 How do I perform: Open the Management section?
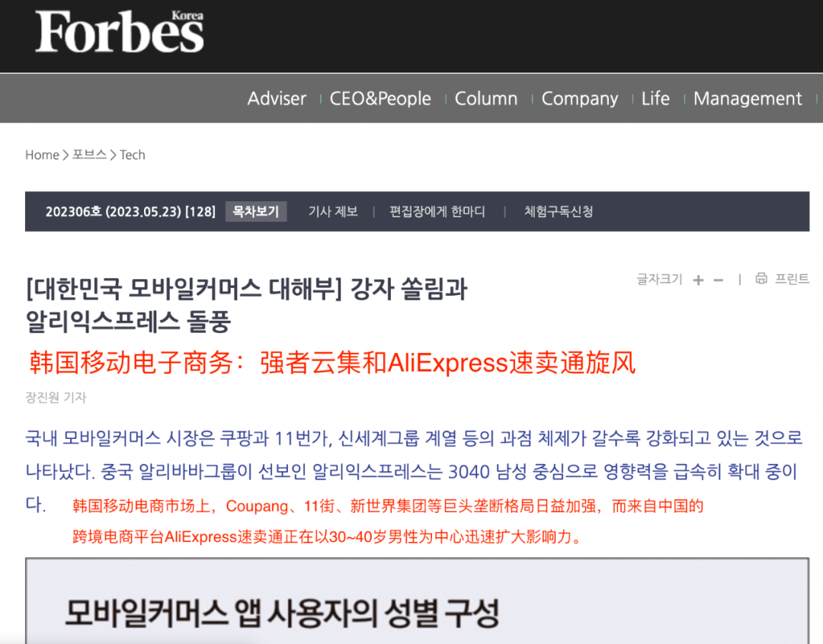point(747,99)
